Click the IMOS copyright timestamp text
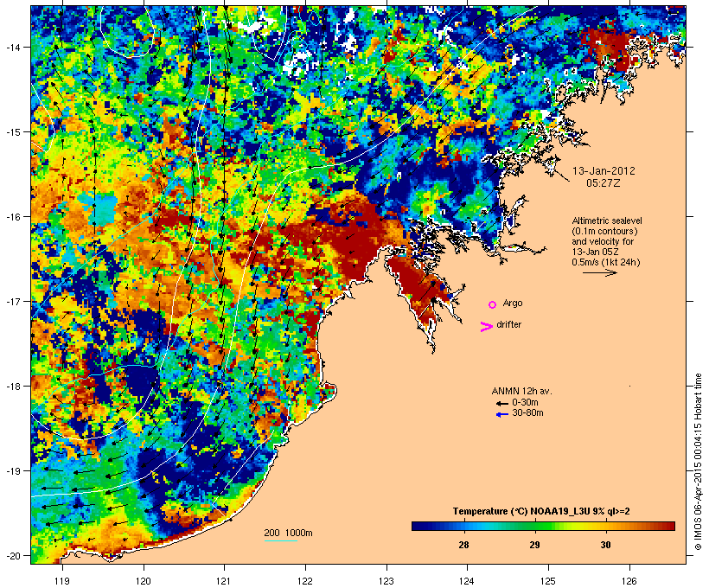Image resolution: width=709 pixels, height=588 pixels. (x=698, y=462)
